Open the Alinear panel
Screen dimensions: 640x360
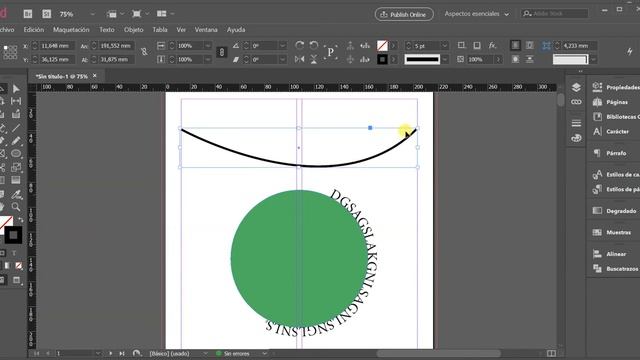609,254
